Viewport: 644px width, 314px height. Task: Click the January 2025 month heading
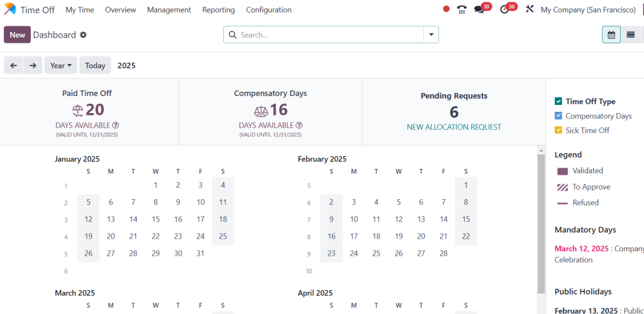click(x=77, y=159)
